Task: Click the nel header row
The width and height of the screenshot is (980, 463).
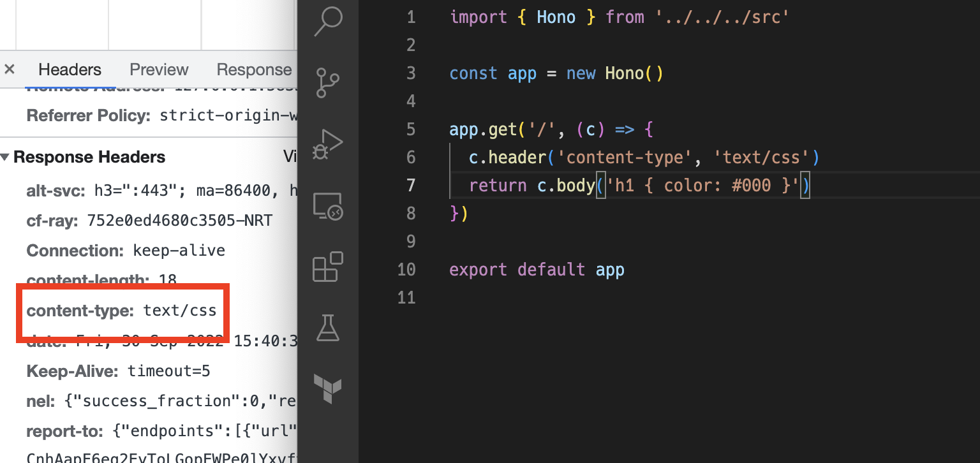Action: [x=161, y=401]
